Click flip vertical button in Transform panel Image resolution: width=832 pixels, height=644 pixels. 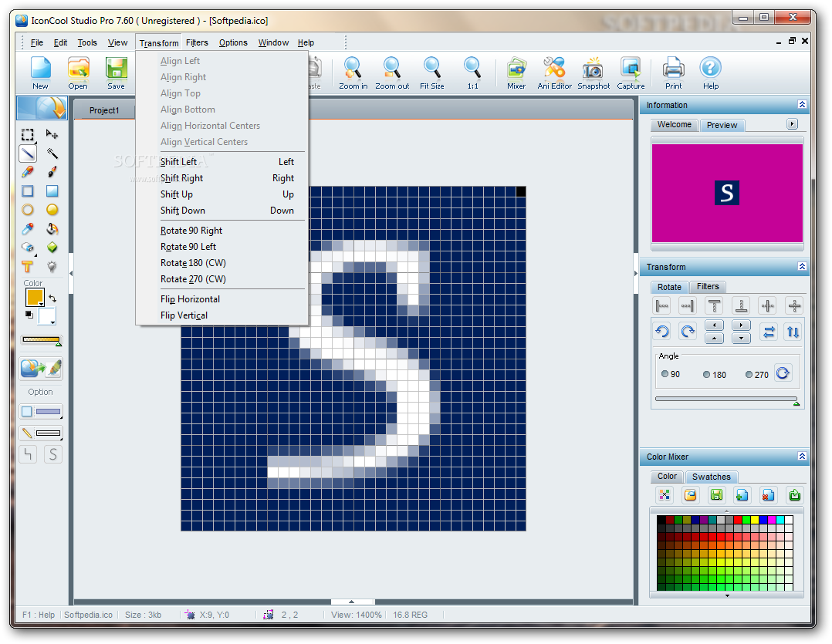793,332
